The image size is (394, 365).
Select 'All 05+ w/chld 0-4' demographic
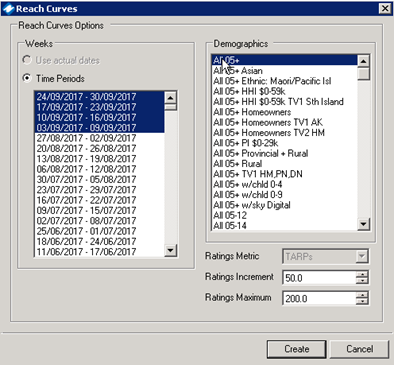[284, 184]
